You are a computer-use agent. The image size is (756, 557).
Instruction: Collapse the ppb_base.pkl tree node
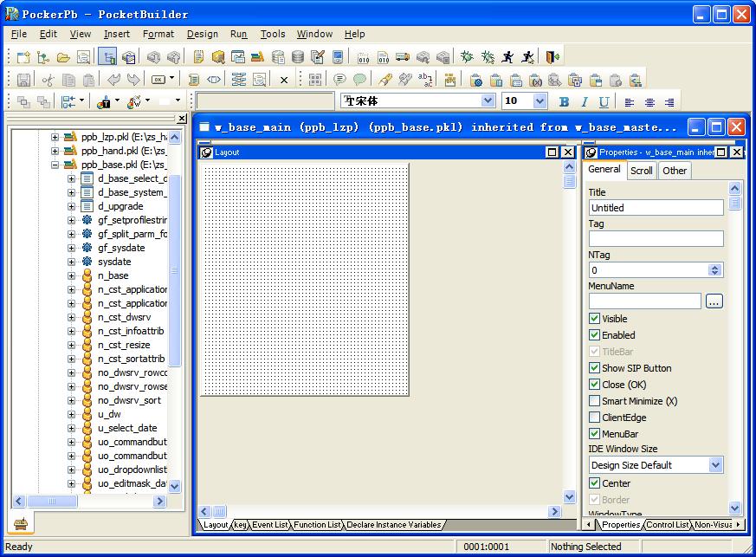(x=55, y=165)
